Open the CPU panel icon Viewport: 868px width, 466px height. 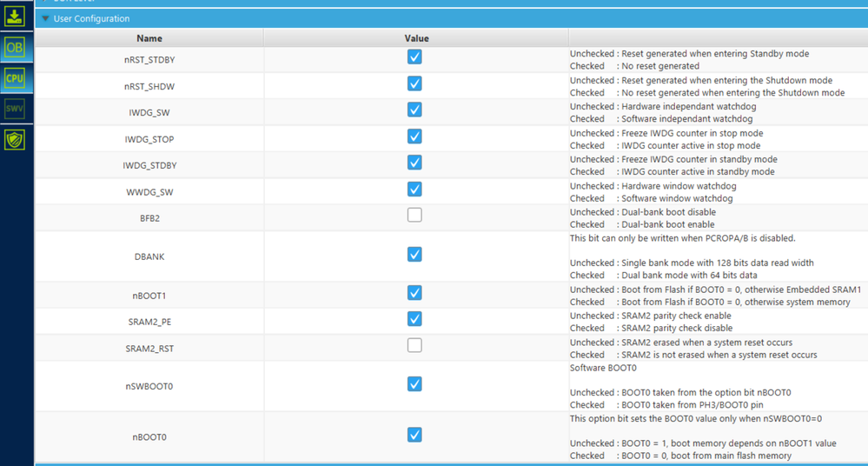[15, 78]
